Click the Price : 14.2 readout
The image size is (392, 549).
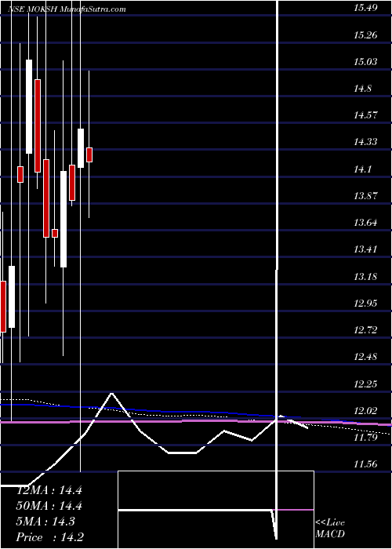tap(50, 537)
